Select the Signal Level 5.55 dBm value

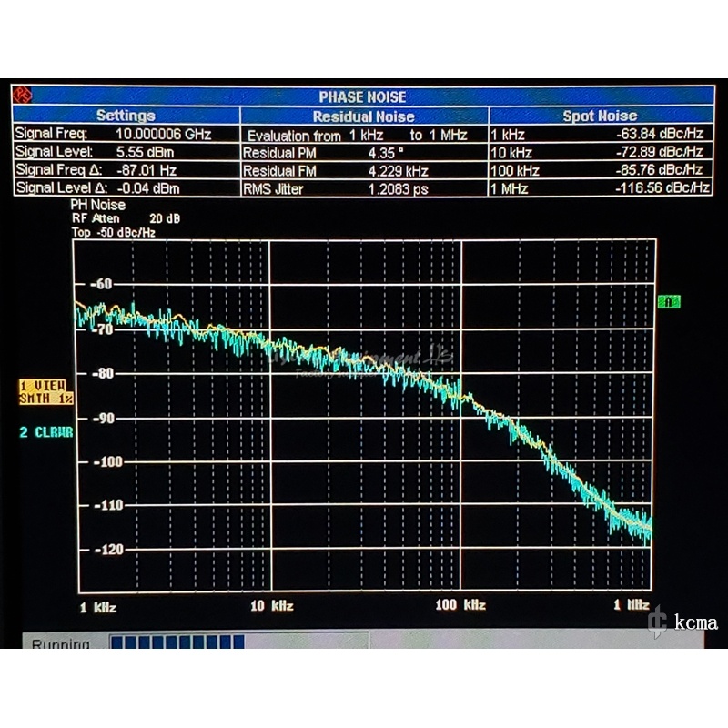point(145,152)
